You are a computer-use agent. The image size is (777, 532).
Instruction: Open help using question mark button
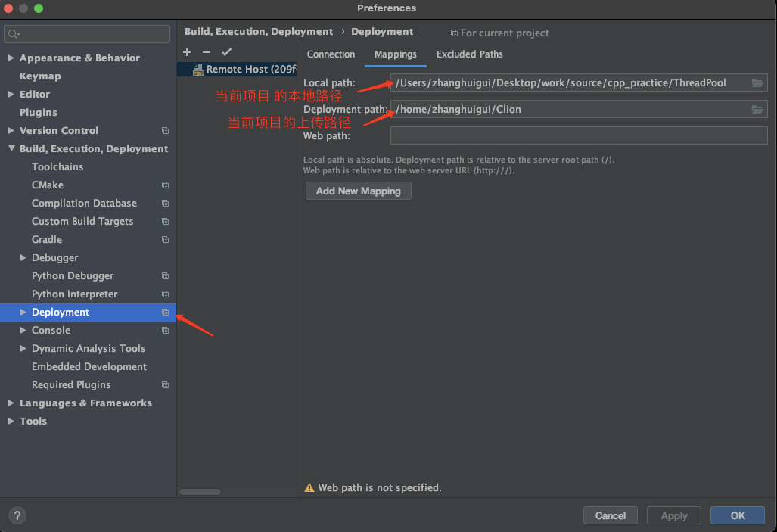pyautogui.click(x=17, y=515)
